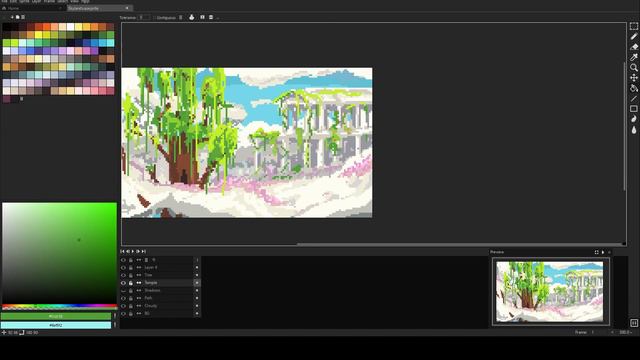Screen dimensions: 640x360
Task: Play animation in Preview panel
Action: (603, 252)
